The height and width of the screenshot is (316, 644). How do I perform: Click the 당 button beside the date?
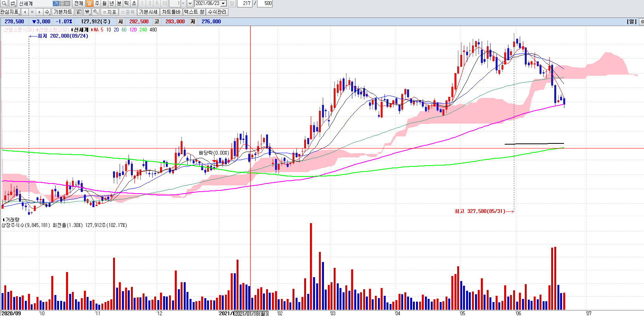[x=231, y=3]
